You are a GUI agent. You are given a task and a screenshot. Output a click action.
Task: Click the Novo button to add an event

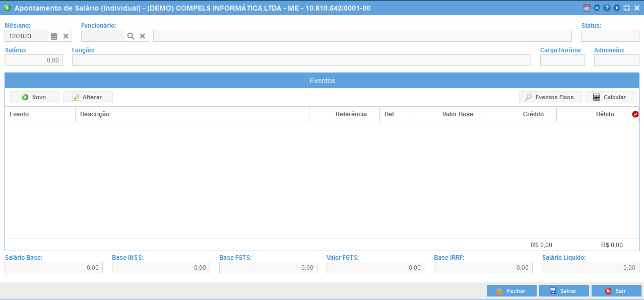point(35,97)
